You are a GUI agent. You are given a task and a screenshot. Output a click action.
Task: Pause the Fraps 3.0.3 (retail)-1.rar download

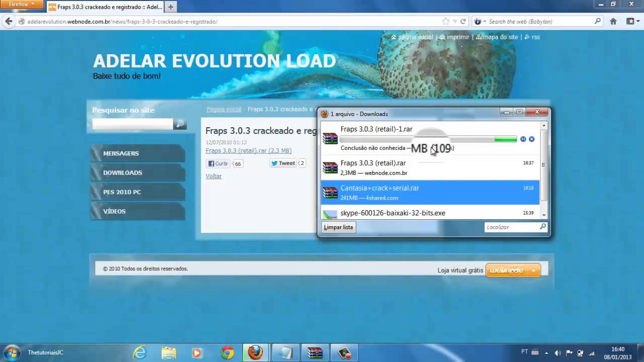[523, 139]
